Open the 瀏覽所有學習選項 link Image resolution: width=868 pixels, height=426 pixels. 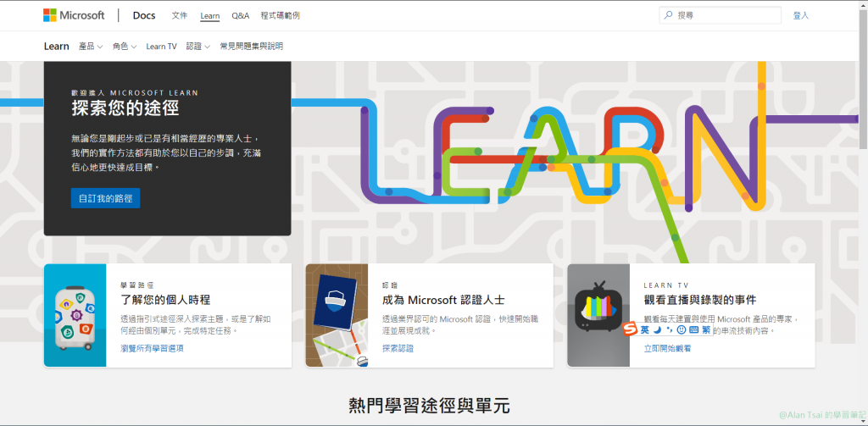pyautogui.click(x=153, y=349)
